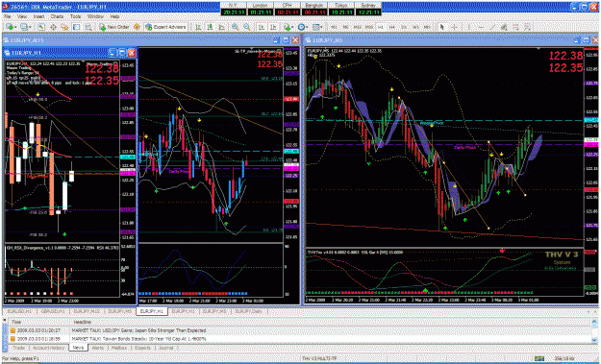Select the M1 timeframe
601x364 pixels.
click(334, 27)
